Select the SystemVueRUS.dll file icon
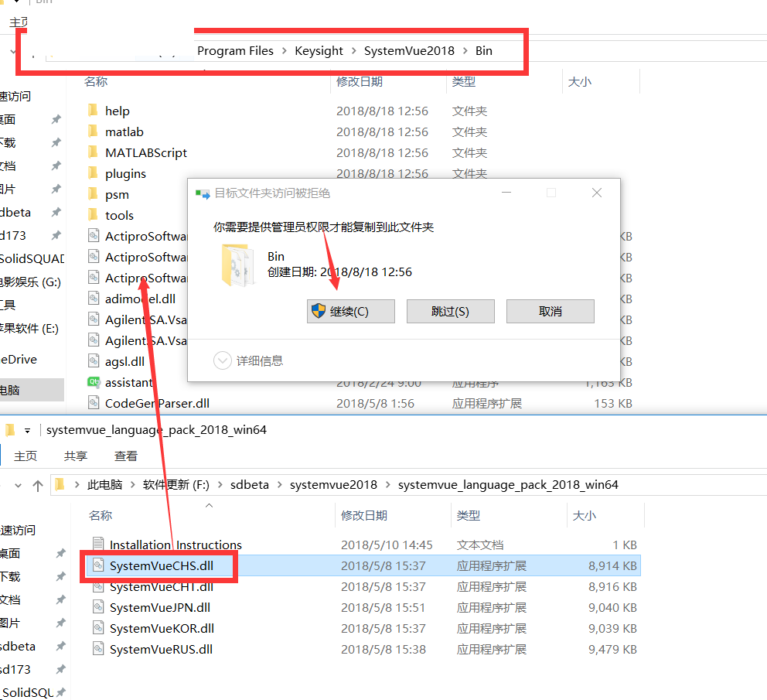The image size is (767, 700). click(x=98, y=649)
